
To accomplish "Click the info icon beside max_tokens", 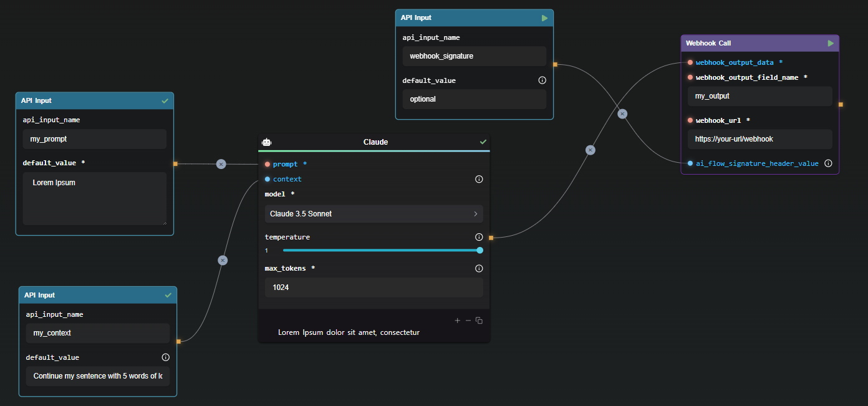I will click(x=479, y=268).
